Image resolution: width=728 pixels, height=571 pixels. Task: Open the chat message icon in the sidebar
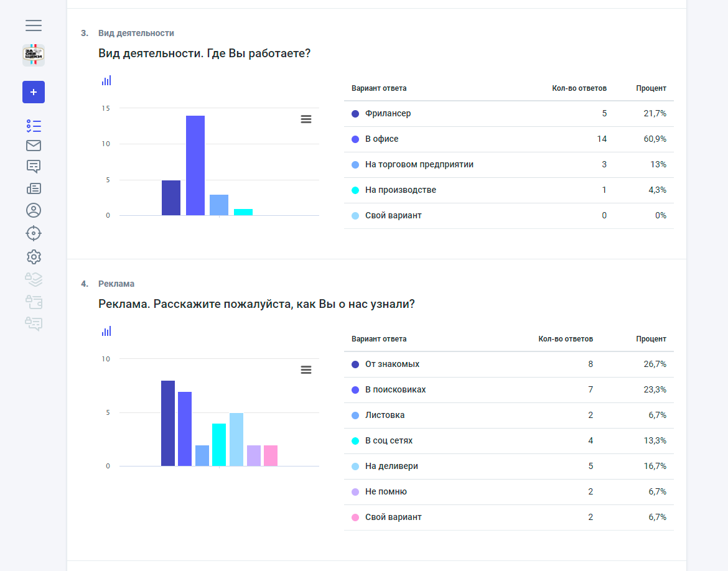34,167
